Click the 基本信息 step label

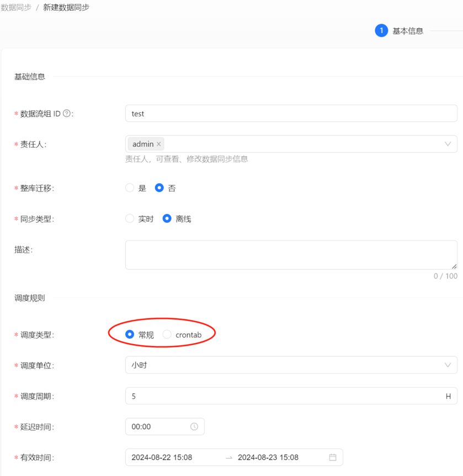pos(408,31)
